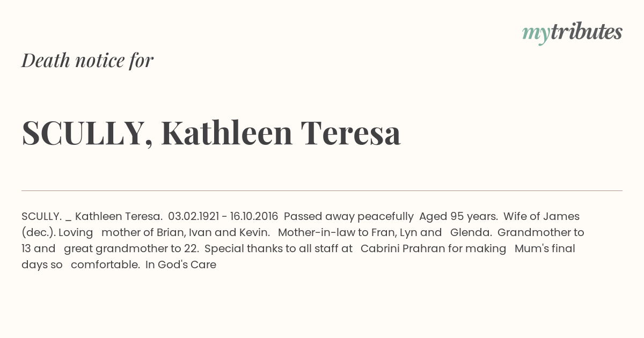Image resolution: width=644 pixels, height=338 pixels.
Task: Click the mytributes logo
Action: click(x=572, y=33)
